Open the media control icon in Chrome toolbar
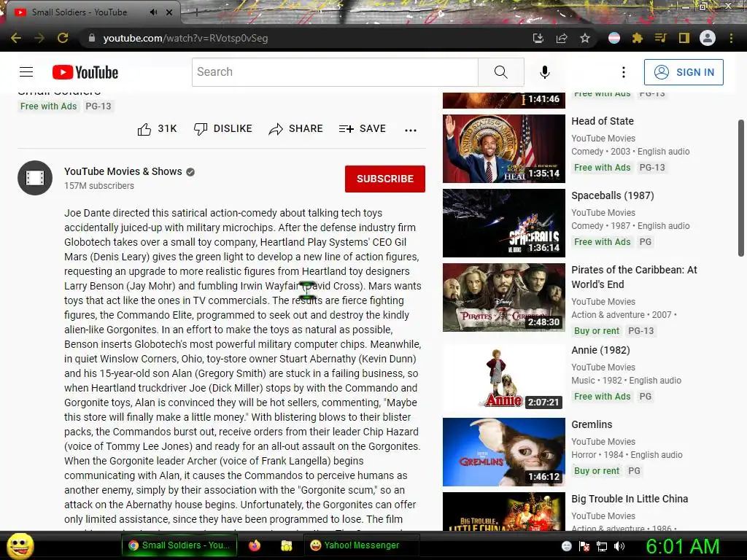The height and width of the screenshot is (560, 747). click(660, 38)
